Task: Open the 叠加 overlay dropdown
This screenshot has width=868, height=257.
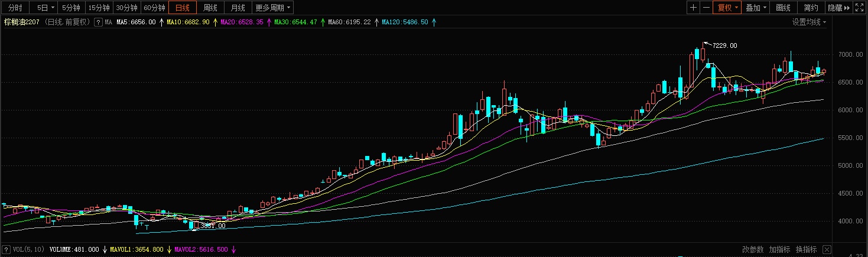Action: 756,8
